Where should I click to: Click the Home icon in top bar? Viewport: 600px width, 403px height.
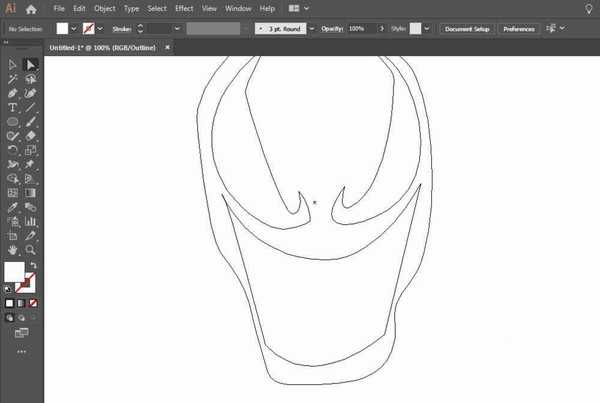click(x=31, y=8)
